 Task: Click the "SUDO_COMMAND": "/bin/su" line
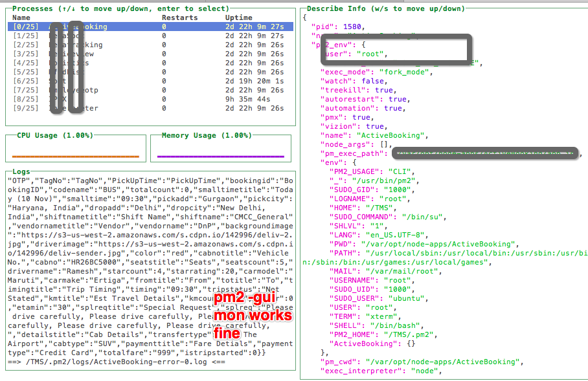(388, 217)
